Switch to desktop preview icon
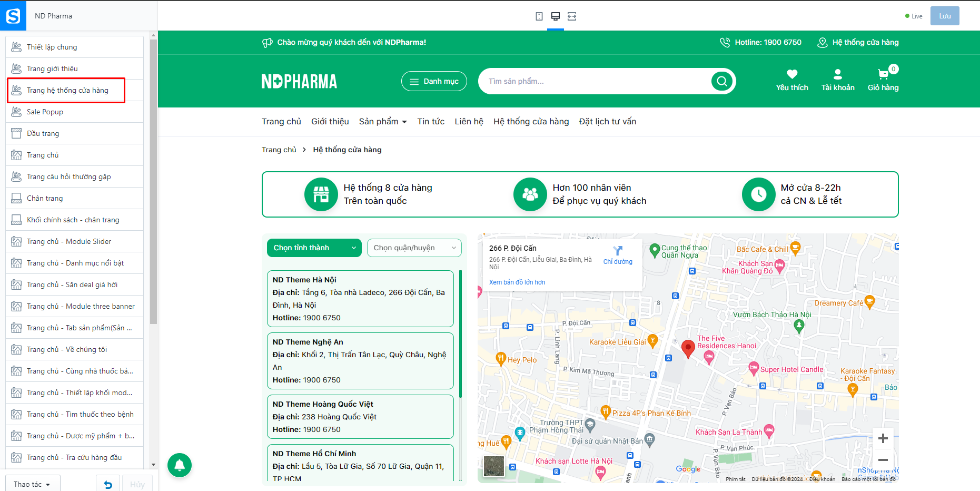 point(556,16)
